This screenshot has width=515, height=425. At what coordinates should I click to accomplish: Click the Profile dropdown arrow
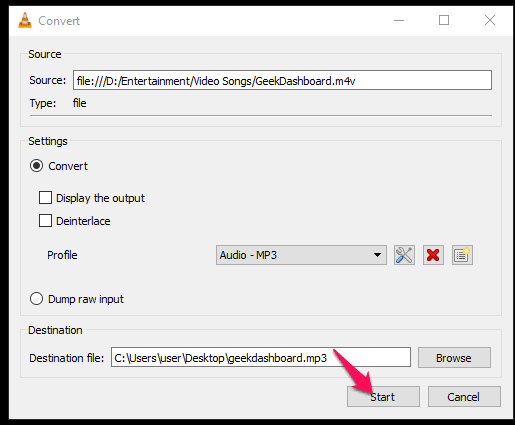coord(377,255)
